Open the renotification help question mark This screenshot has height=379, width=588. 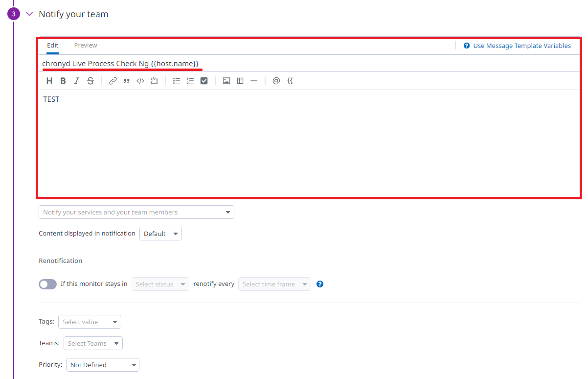point(320,284)
